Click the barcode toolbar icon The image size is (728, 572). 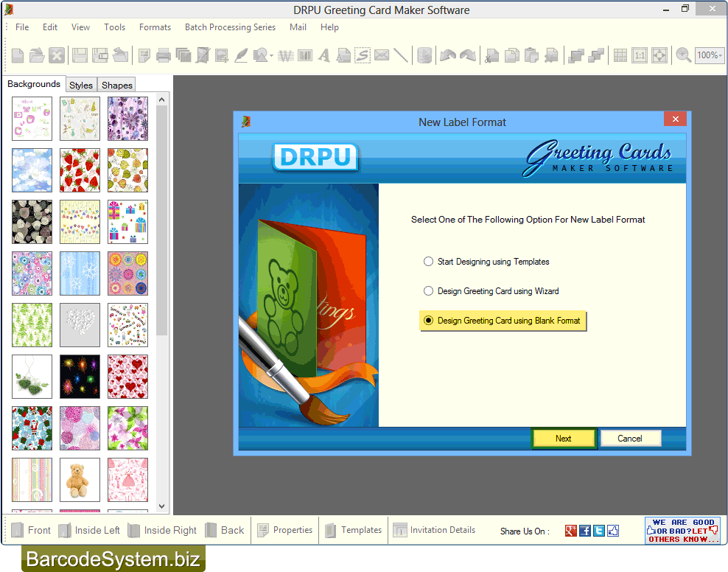tap(305, 56)
